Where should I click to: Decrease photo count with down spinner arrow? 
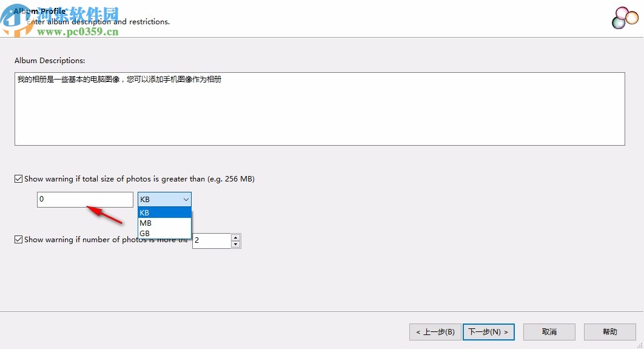click(x=235, y=244)
